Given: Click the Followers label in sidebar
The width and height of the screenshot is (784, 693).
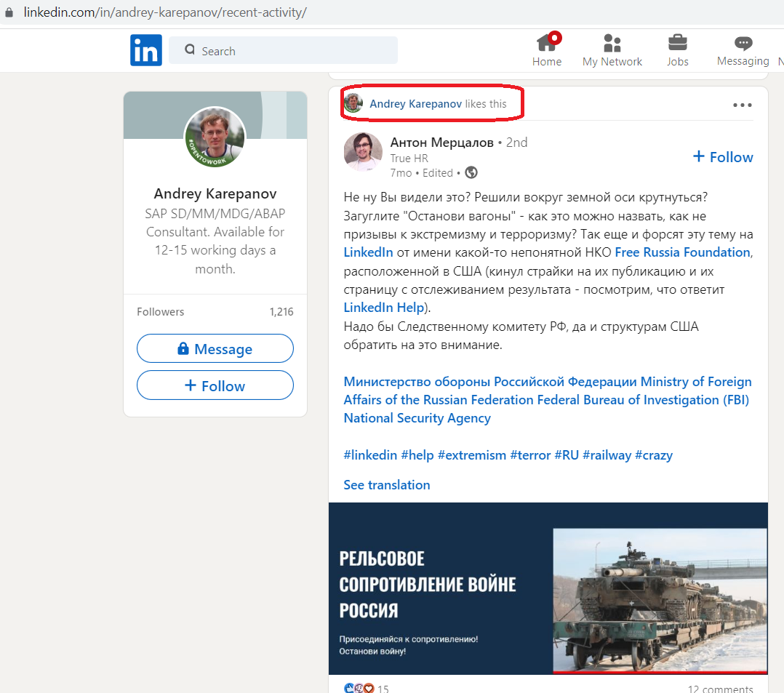Looking at the screenshot, I should (161, 311).
